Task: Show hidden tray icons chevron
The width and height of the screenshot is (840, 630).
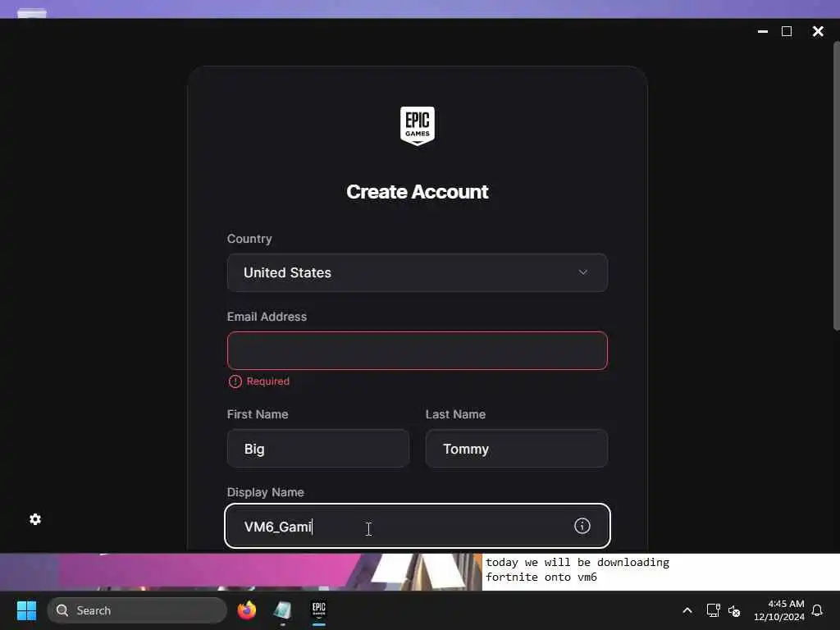Action: (687, 610)
